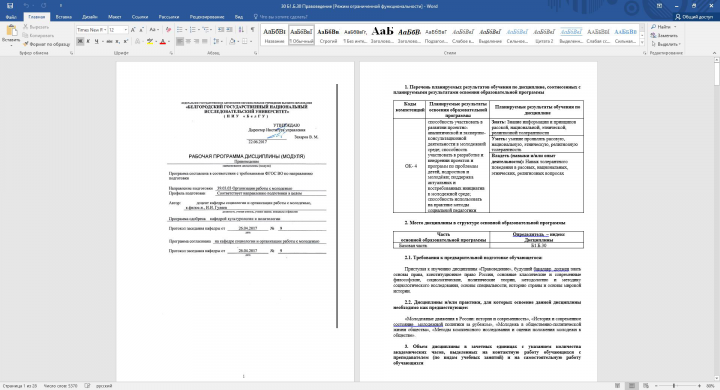Click the increase font size icon
Viewport: 720px width, 390px height.
coord(133,30)
